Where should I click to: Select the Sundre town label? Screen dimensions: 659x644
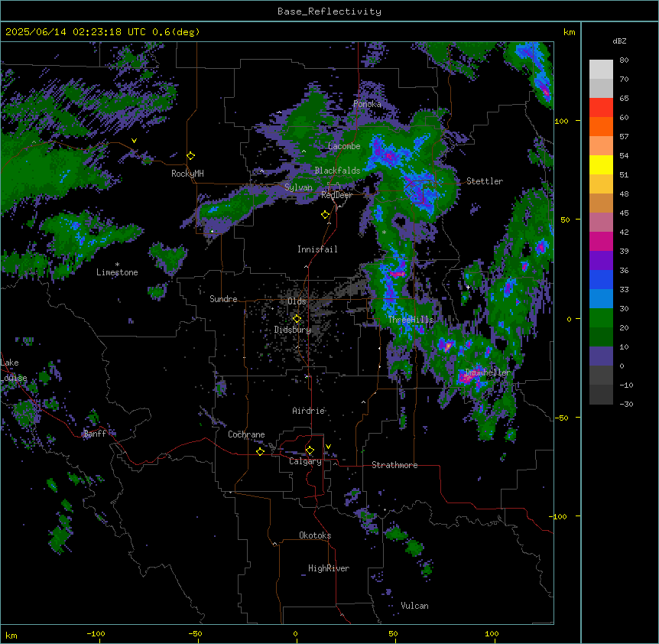(x=223, y=299)
